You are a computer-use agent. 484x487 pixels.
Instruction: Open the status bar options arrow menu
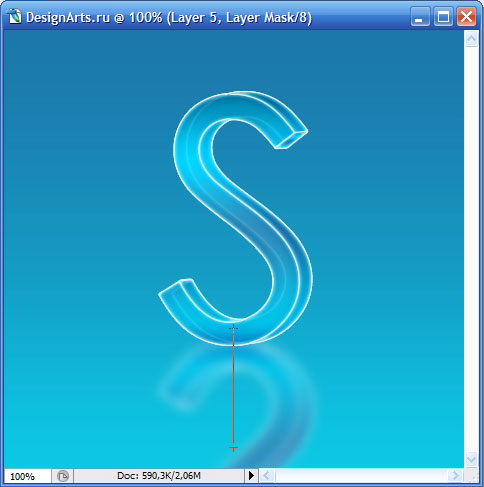[x=251, y=475]
